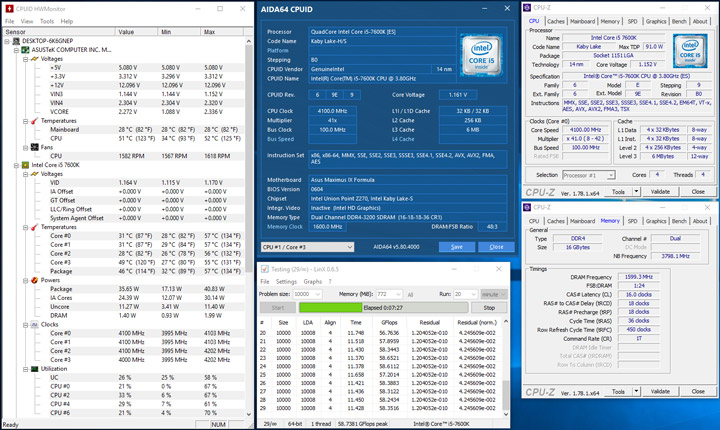Click the LinX results vertical scrollbar
Image resolution: width=720 pixels, height=430 pixels.
tap(506, 368)
